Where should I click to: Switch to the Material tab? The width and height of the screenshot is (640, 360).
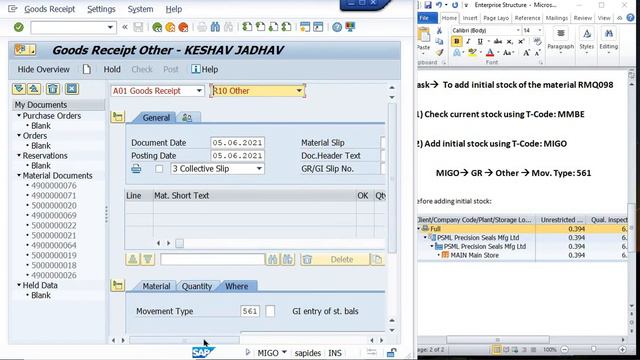point(156,286)
